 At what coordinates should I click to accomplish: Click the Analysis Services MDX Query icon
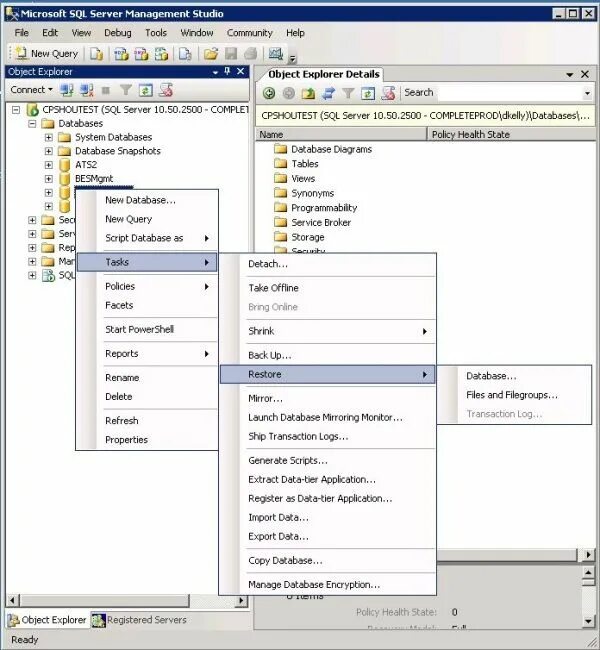(x=121, y=54)
